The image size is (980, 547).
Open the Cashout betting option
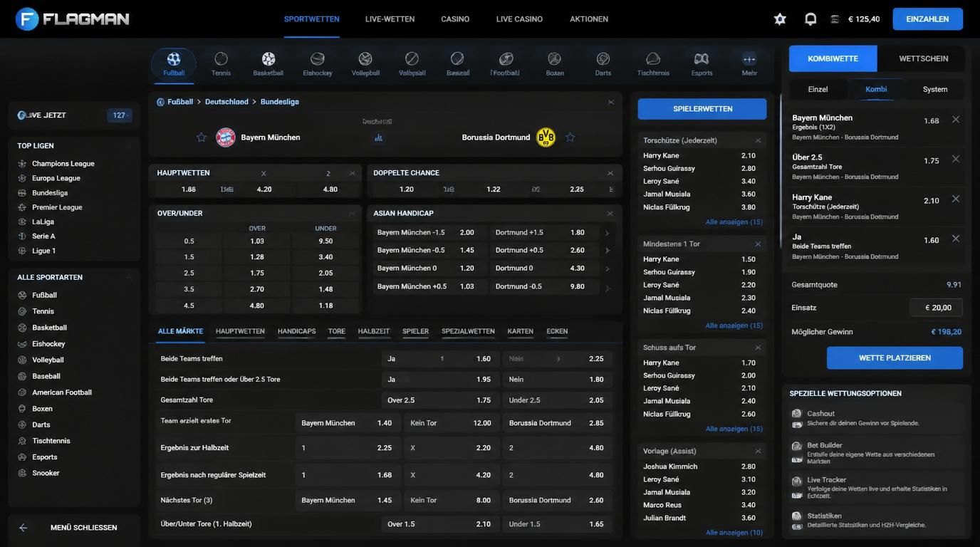(877, 418)
